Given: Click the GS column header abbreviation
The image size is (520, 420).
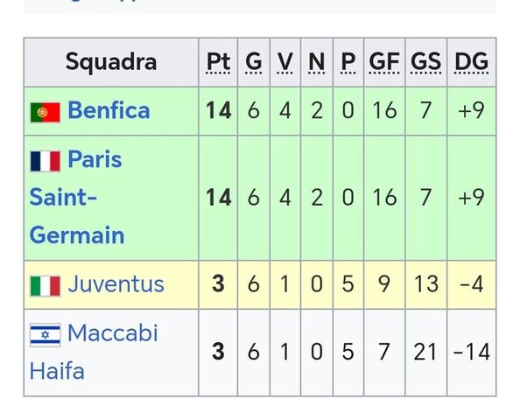Looking at the screenshot, I should (425, 61).
